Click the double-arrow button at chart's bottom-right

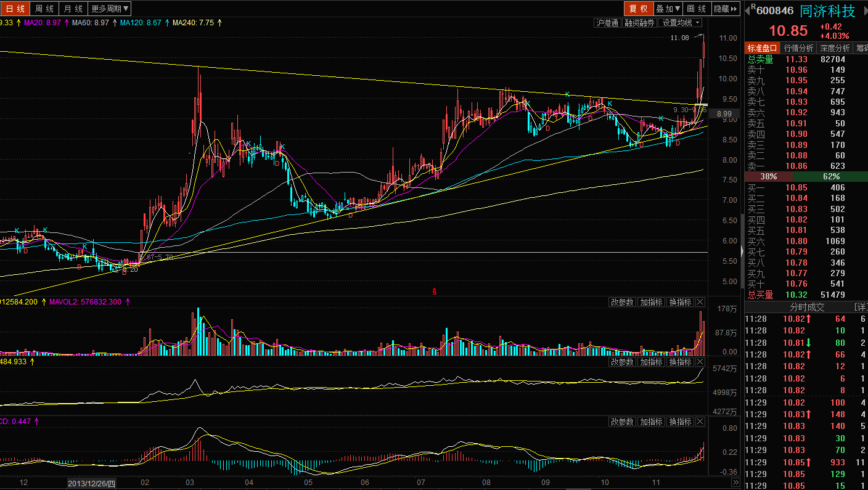[x=735, y=482]
